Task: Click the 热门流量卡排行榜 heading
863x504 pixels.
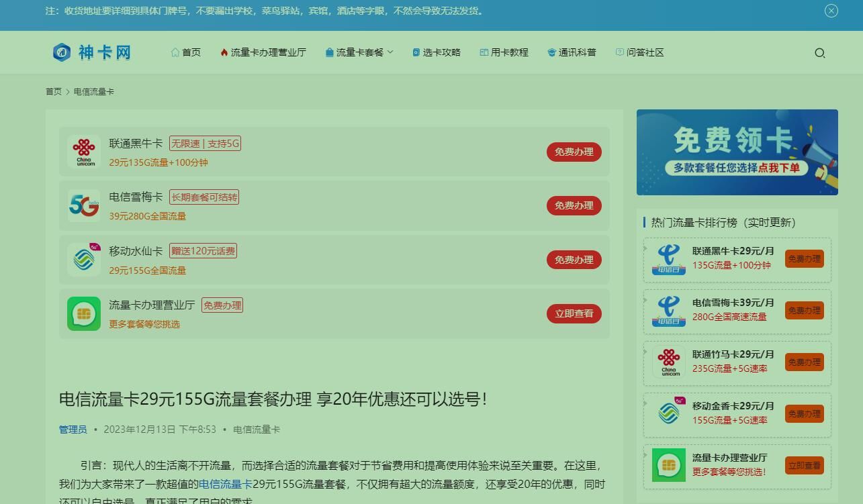Action: point(723,222)
